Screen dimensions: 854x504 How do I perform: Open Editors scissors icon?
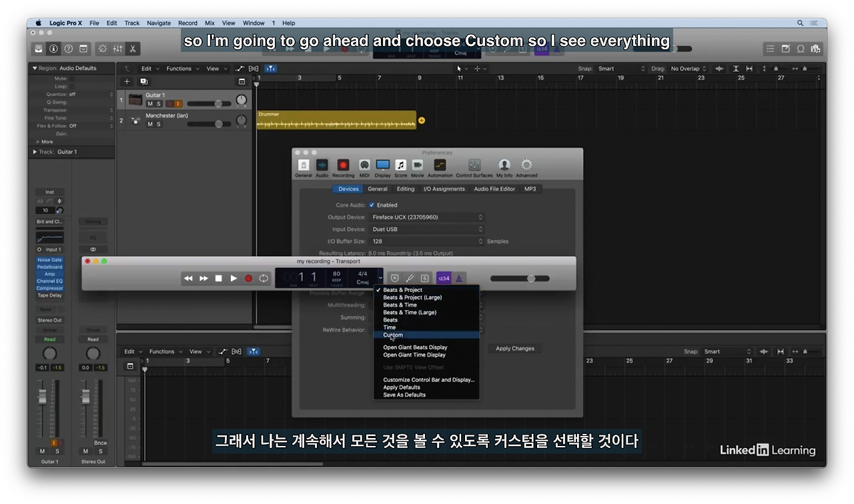pos(133,49)
